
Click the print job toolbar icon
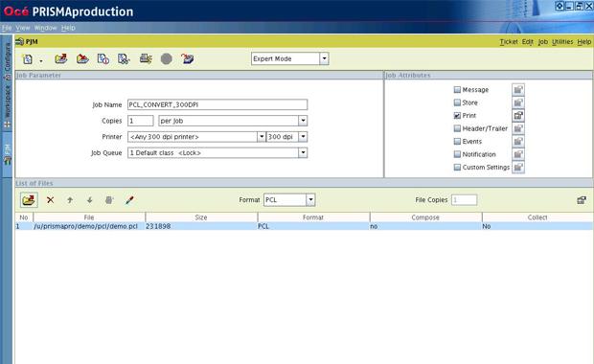coord(146,58)
